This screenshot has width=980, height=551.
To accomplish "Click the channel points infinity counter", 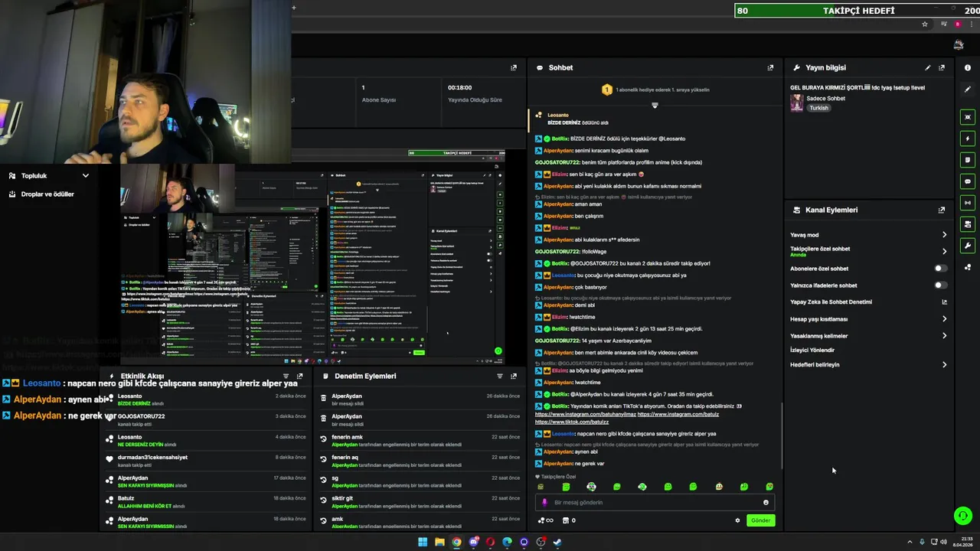I will (546, 520).
